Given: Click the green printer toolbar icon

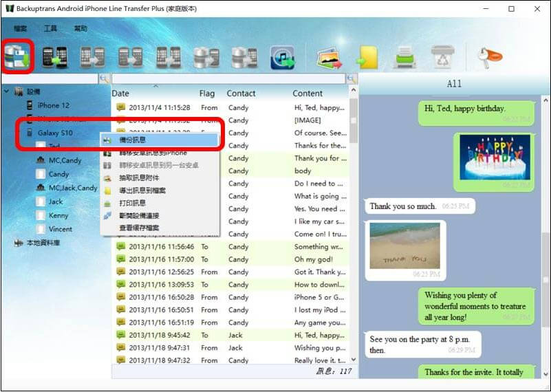Looking at the screenshot, I should (406, 57).
